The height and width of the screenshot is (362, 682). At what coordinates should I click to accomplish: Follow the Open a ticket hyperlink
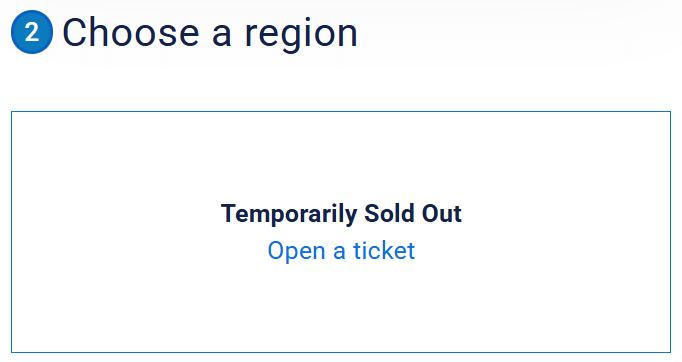(x=341, y=251)
